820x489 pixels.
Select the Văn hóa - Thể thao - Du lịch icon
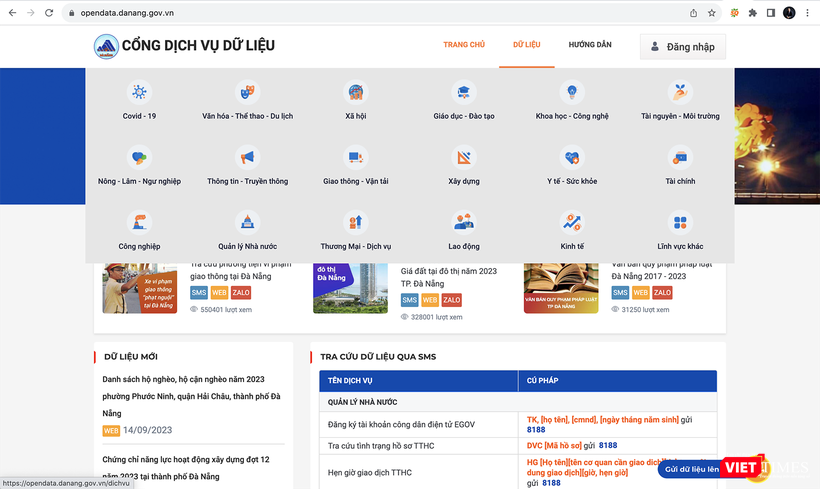click(x=247, y=93)
